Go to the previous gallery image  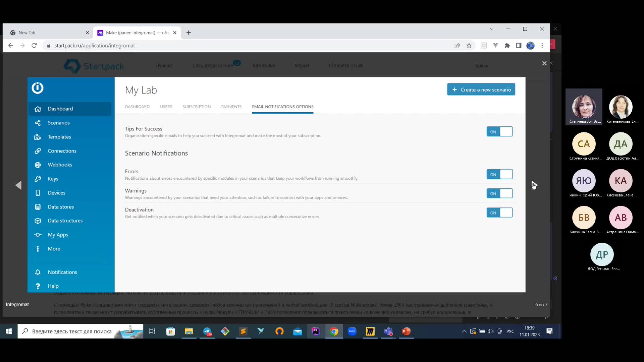[18, 185]
